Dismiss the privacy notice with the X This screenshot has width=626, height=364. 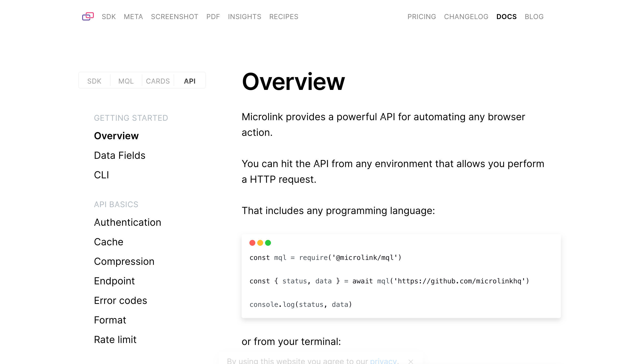[x=411, y=362]
